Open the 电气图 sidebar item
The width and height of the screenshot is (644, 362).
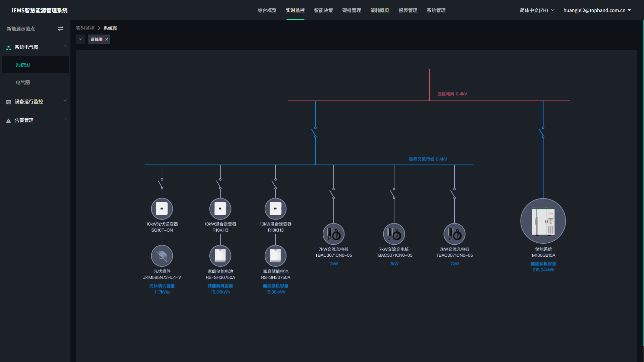(x=23, y=82)
